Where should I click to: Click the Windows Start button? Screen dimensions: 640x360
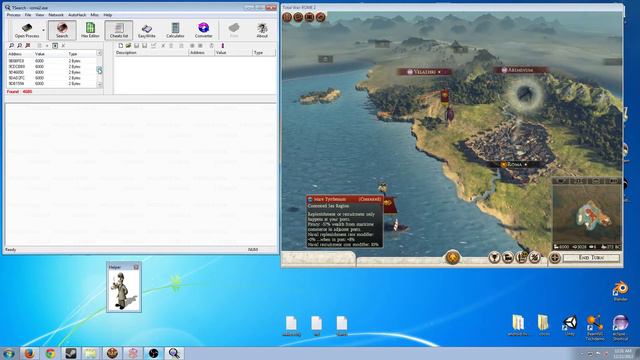[x=8, y=353]
